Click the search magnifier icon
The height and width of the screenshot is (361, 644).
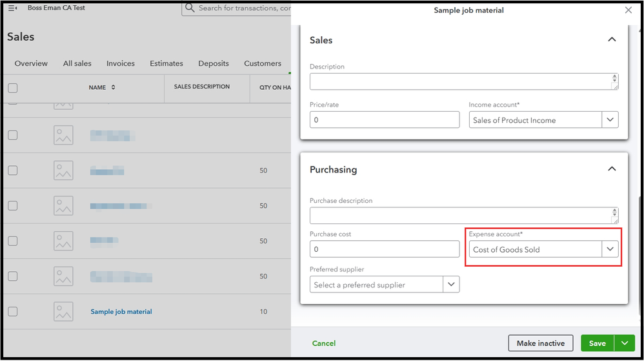tap(189, 8)
